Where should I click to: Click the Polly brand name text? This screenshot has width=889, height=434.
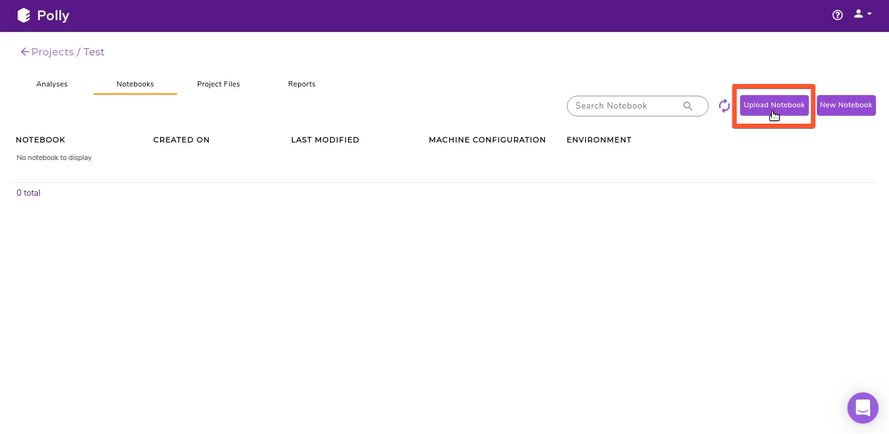pyautogui.click(x=53, y=16)
